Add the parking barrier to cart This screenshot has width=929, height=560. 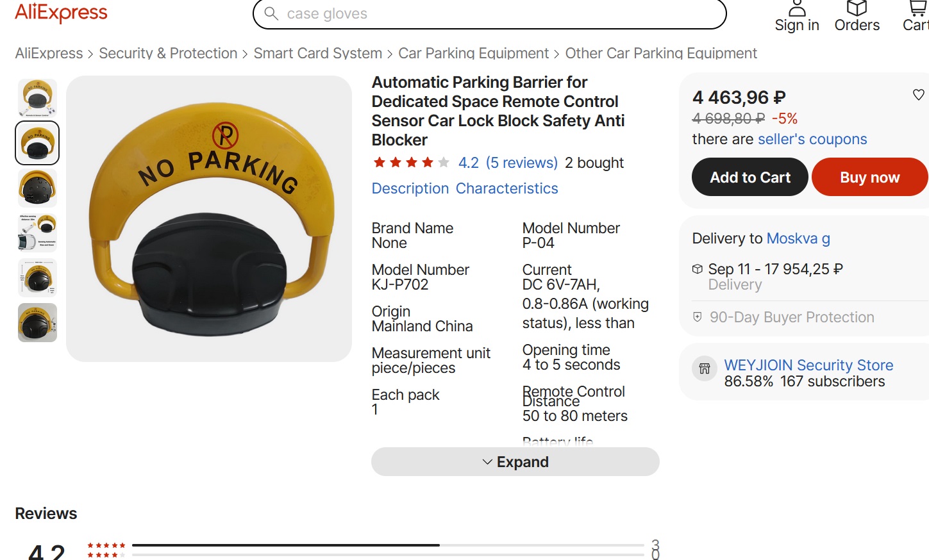tap(749, 177)
